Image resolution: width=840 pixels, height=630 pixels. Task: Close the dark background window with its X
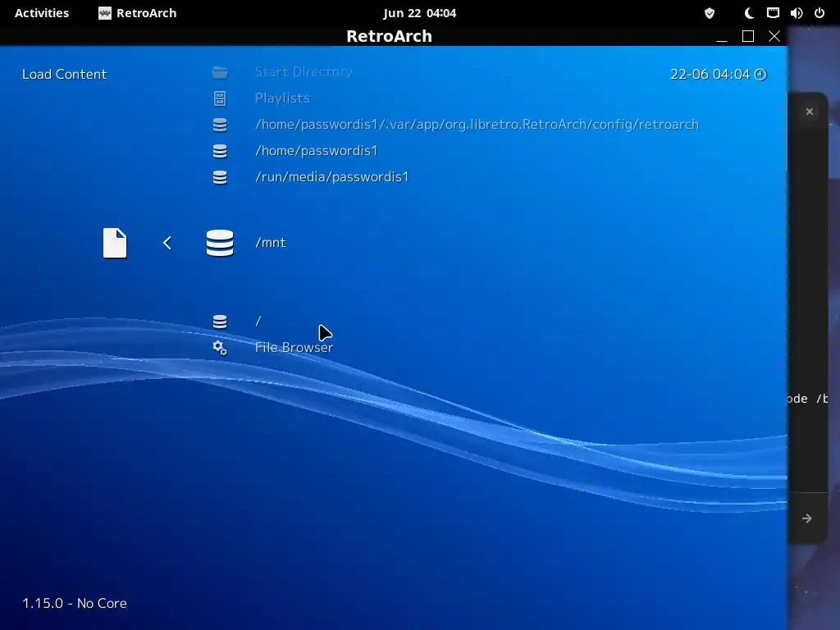coord(810,112)
